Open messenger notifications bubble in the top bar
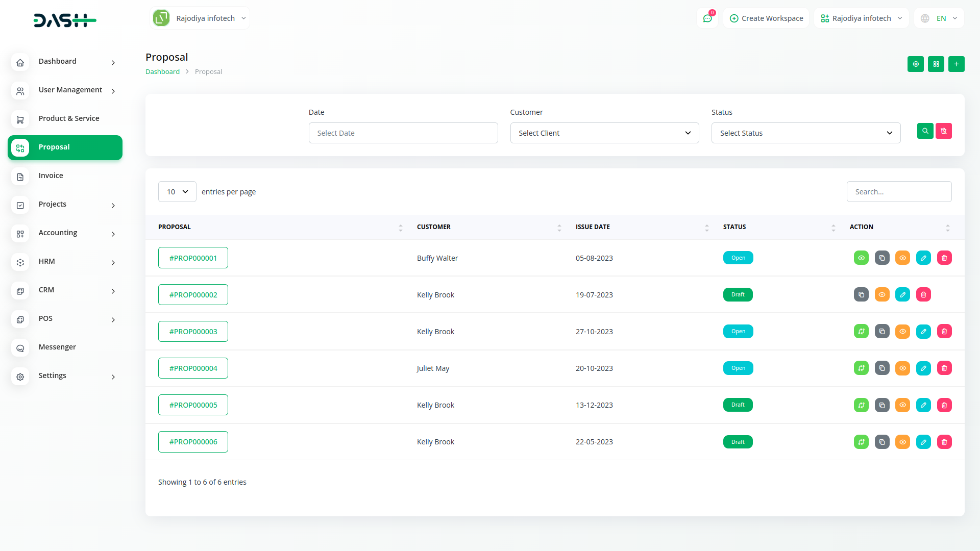980x551 pixels. 707,18
